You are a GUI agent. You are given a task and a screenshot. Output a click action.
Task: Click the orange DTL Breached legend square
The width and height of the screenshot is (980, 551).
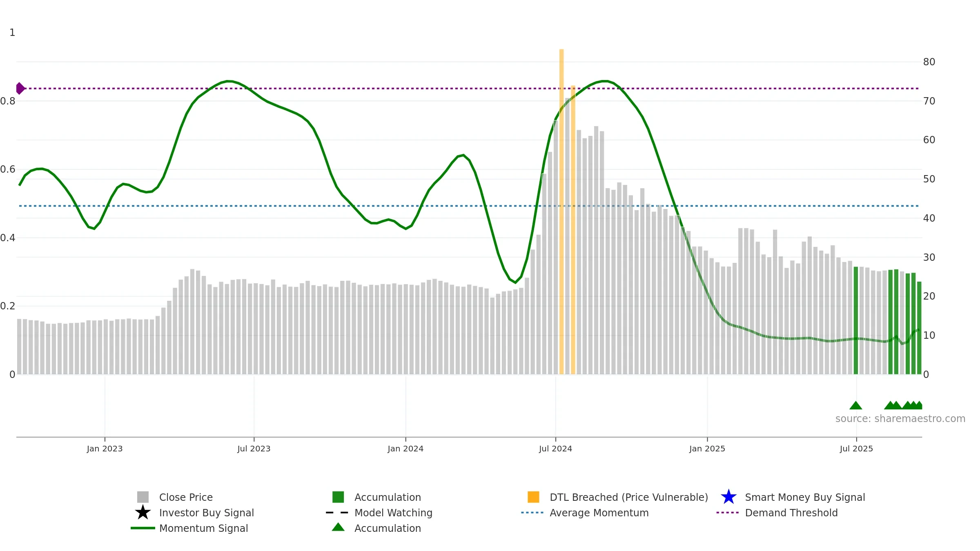(x=533, y=497)
